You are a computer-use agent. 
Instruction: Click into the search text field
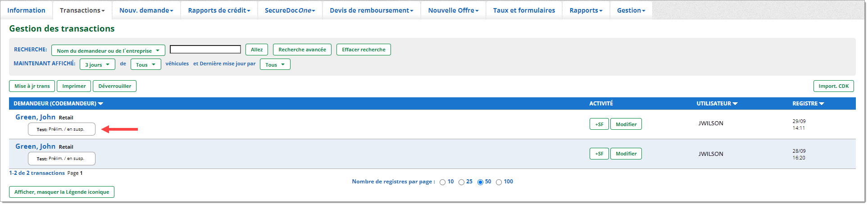205,50
